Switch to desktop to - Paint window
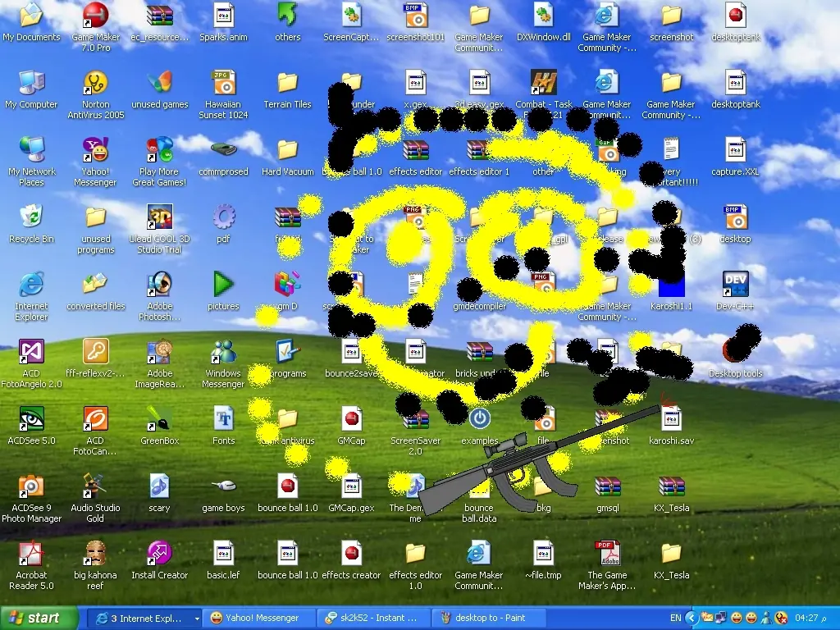Viewport: 840px width, 630px height. click(488, 618)
